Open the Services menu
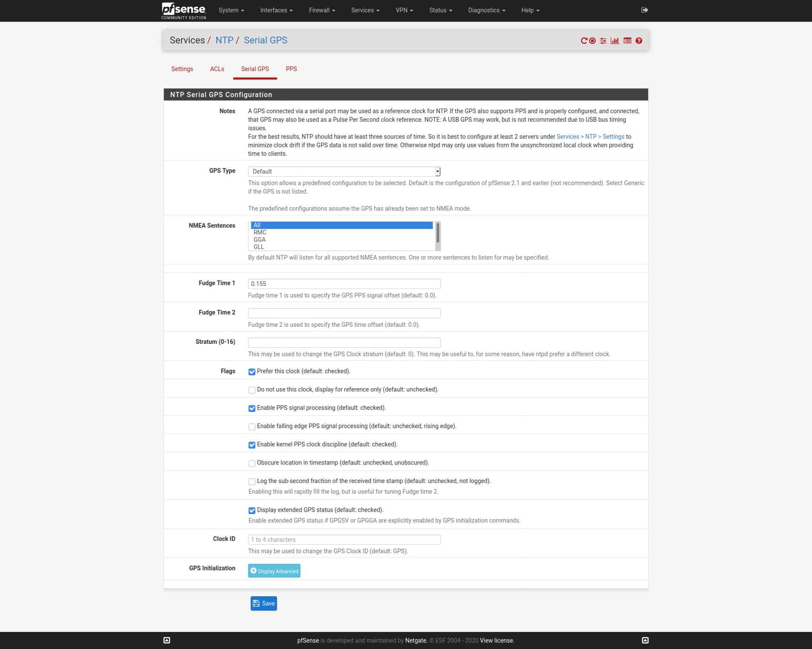 [x=365, y=10]
